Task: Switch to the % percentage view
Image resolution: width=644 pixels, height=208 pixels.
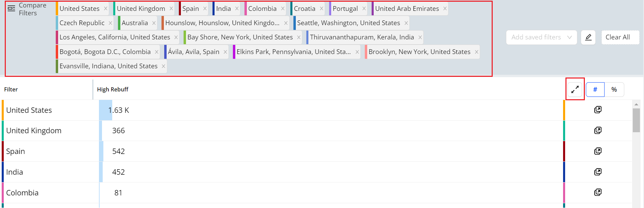Action: point(614,89)
